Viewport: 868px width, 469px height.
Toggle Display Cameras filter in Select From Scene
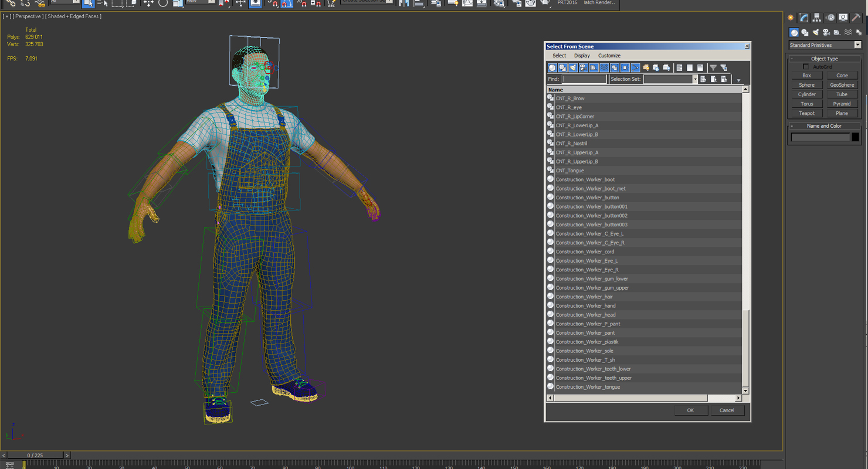584,68
